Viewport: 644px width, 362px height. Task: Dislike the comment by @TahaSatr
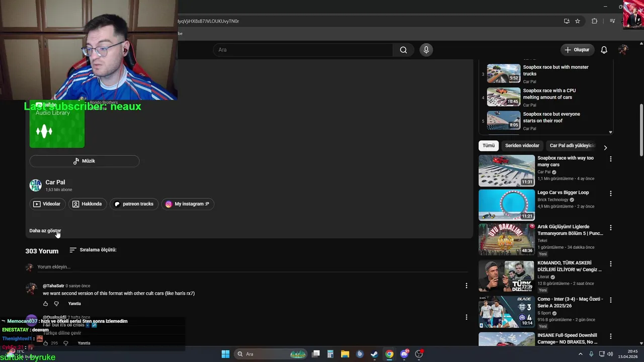[x=56, y=304]
